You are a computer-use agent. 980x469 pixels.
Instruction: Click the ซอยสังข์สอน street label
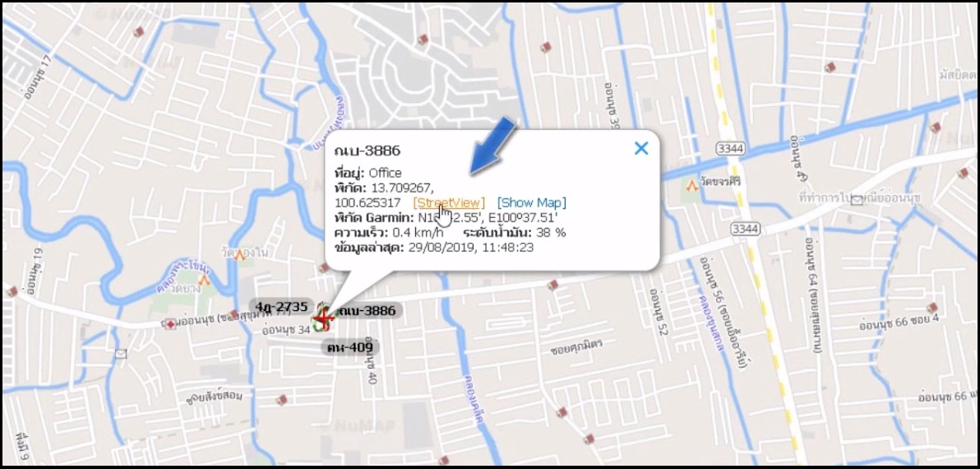(214, 396)
